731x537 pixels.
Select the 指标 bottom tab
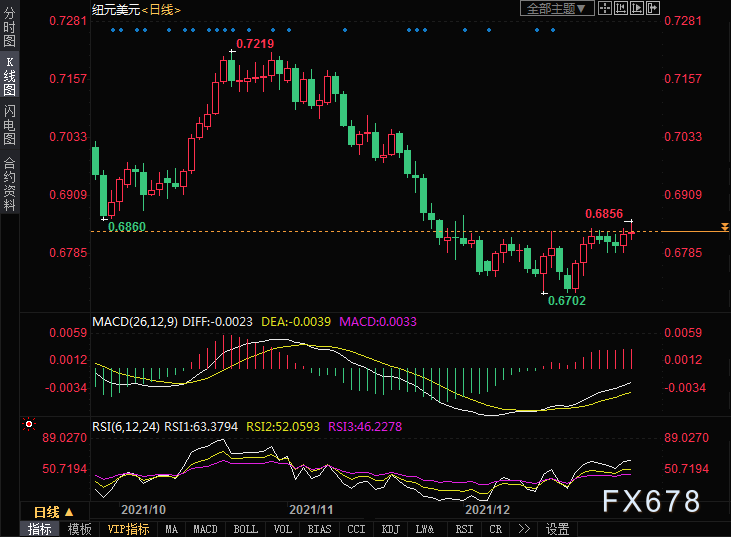(40, 529)
